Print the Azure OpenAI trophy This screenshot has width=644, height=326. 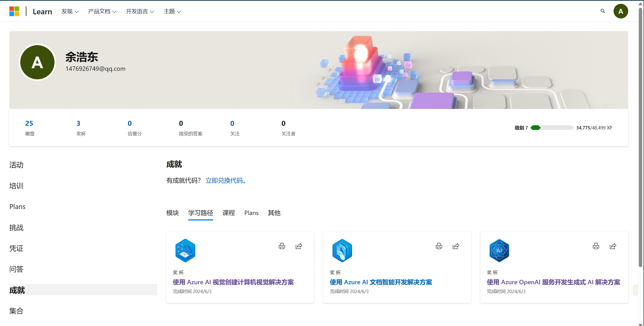[596, 246]
